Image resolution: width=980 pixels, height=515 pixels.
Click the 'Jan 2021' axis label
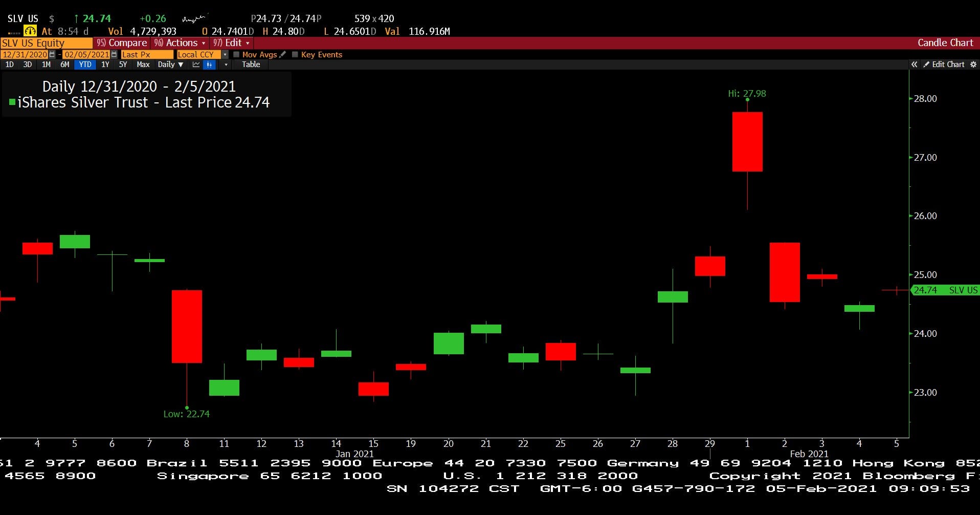354,454
